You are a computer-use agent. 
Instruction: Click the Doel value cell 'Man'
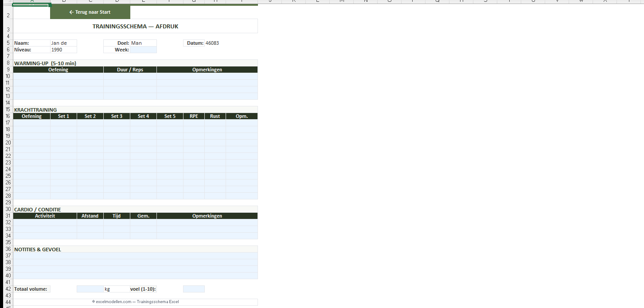click(x=143, y=43)
